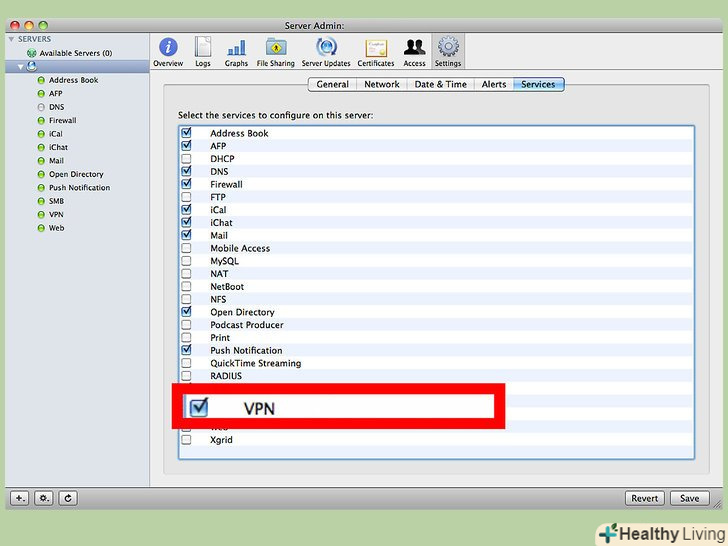Select SMB service in sidebar
Viewport: 728px width, 546px height.
(56, 201)
